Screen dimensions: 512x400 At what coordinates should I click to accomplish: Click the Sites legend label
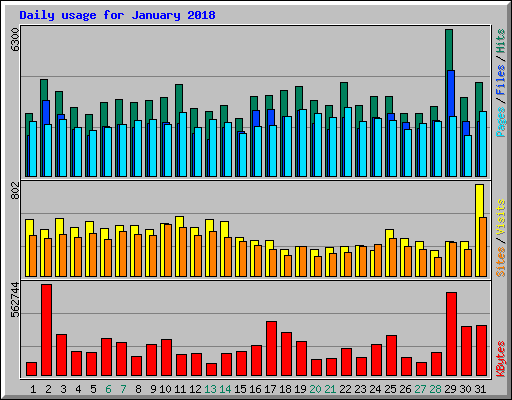tap(501, 262)
